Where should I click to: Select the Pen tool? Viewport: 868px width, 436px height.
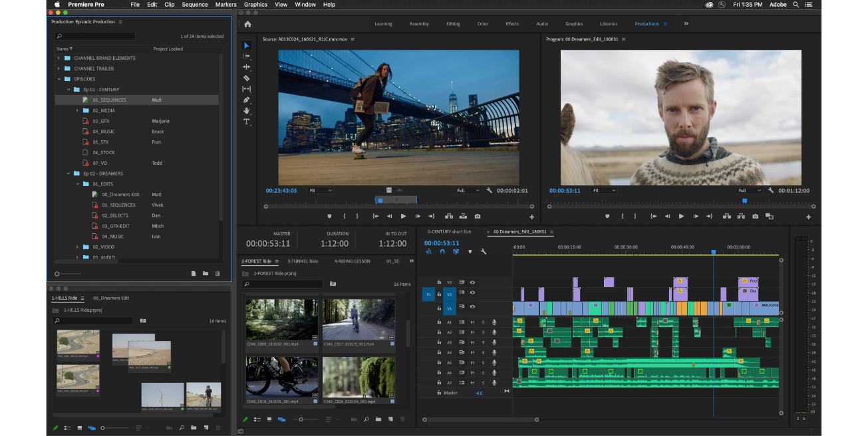click(x=246, y=100)
